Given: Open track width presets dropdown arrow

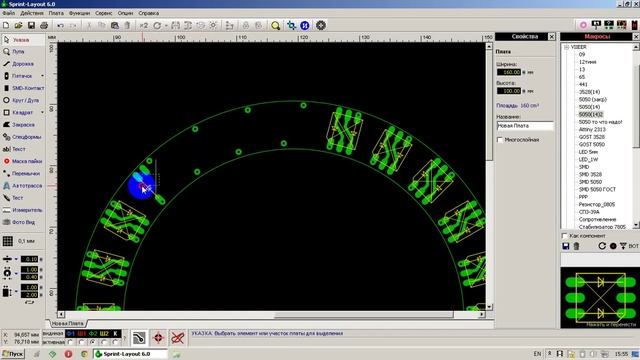Looking at the screenshot, I should 16,259.
